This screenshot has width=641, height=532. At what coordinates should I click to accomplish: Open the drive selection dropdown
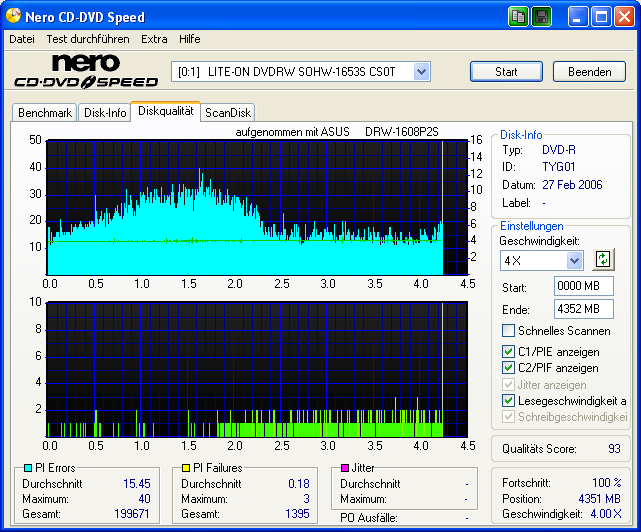click(421, 72)
